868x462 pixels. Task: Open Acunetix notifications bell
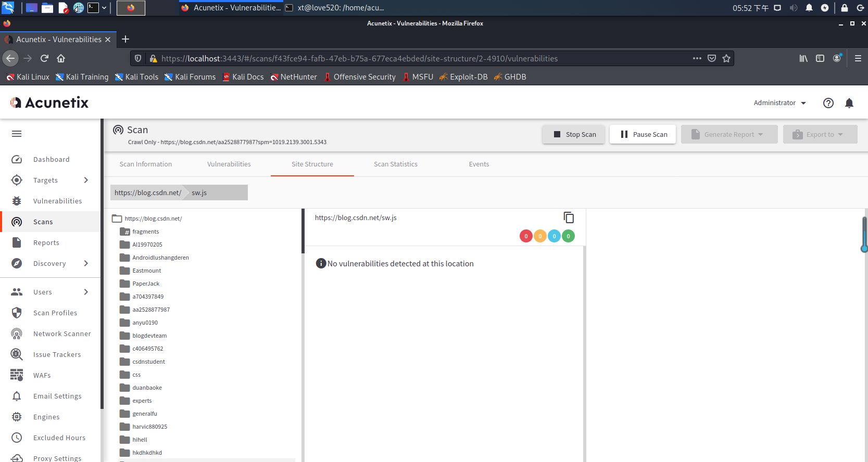(x=849, y=103)
